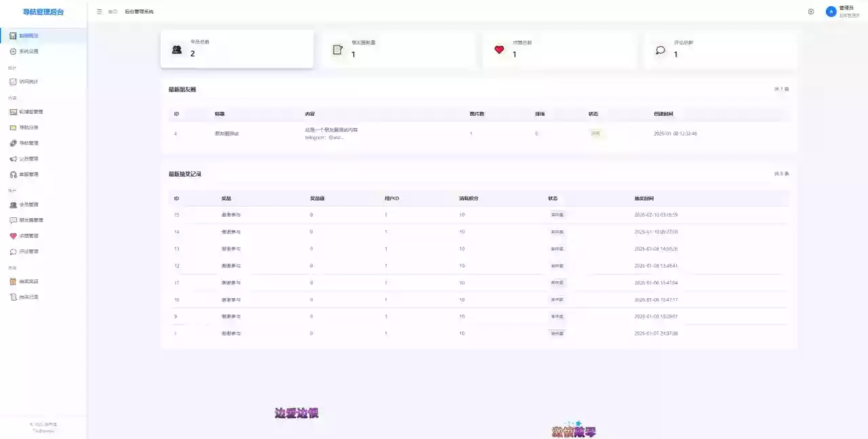Click the 抽奖记录 scroll icon in sidebar

click(x=13, y=297)
